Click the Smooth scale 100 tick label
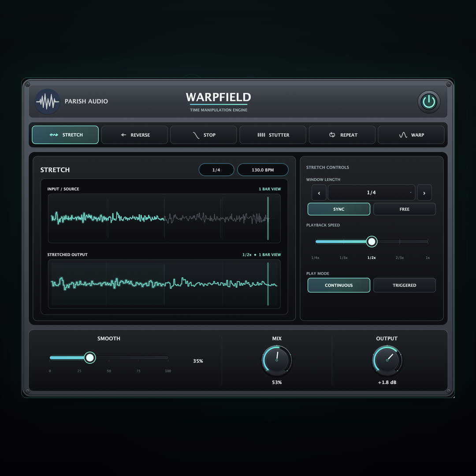 click(168, 371)
